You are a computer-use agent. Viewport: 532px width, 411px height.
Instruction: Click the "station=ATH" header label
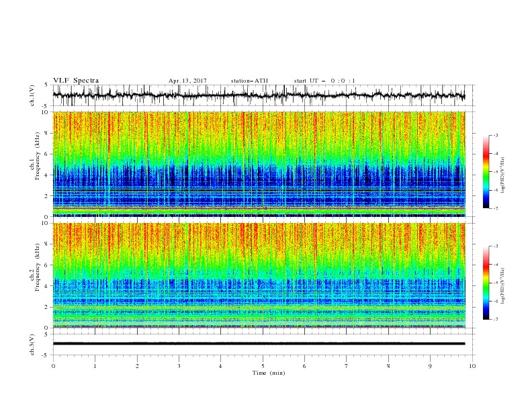[249, 81]
